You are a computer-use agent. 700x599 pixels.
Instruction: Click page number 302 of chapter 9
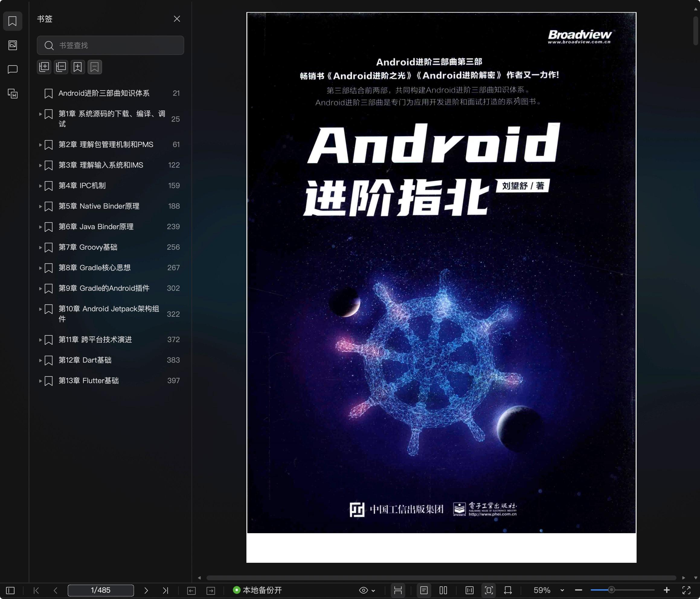(173, 288)
